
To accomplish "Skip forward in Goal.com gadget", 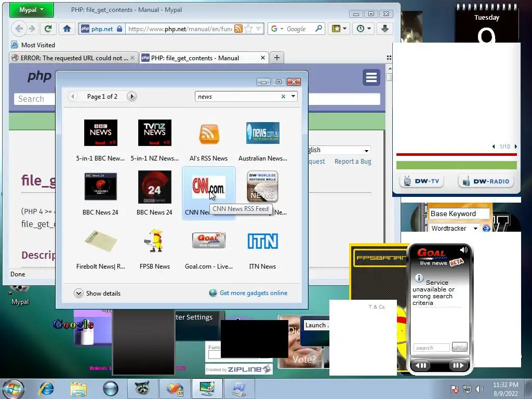I will 458,365.
